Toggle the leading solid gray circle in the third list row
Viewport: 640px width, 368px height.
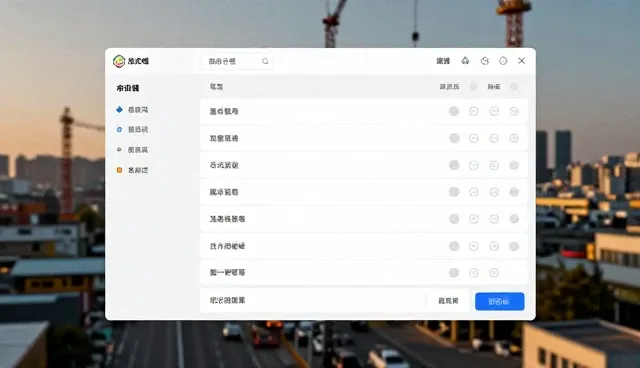point(454,165)
